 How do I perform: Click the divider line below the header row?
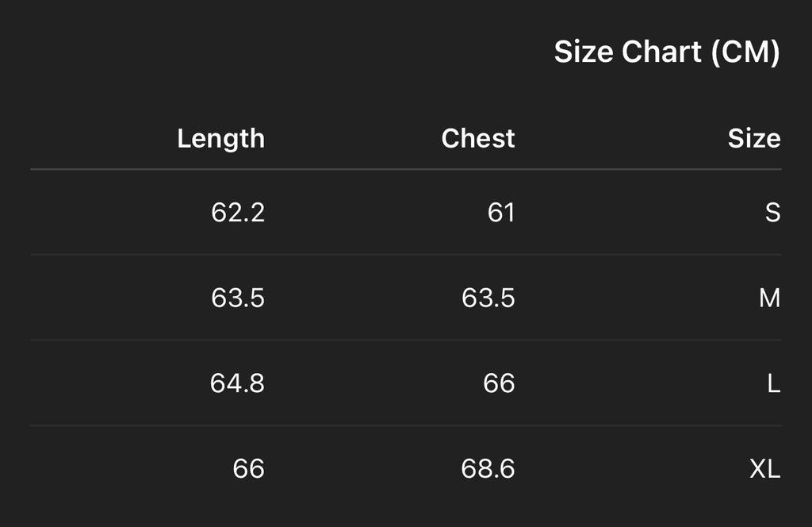(406, 169)
